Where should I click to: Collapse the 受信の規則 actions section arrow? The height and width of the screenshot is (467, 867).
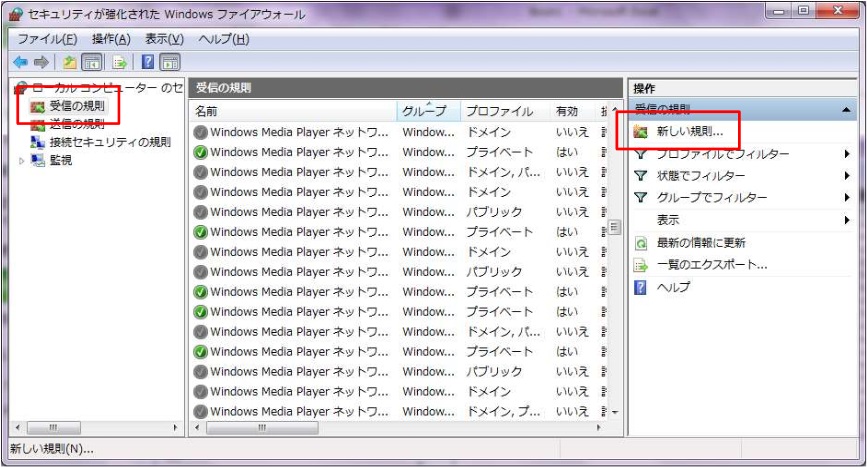[x=846, y=110]
